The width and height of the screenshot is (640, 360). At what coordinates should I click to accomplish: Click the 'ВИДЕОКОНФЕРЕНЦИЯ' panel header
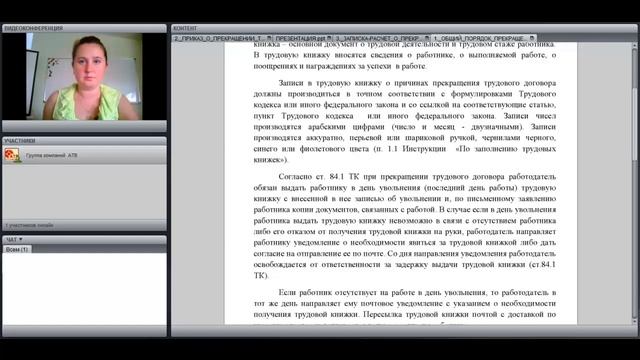[x=84, y=28]
